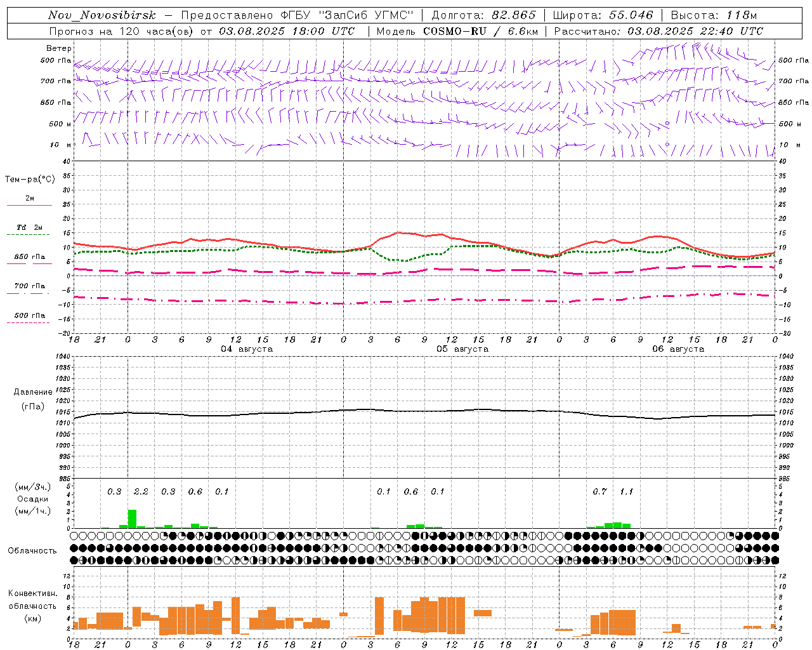Click the 05 августа date label
Image resolution: width=812 pixels, height=650 pixels.
click(462, 349)
